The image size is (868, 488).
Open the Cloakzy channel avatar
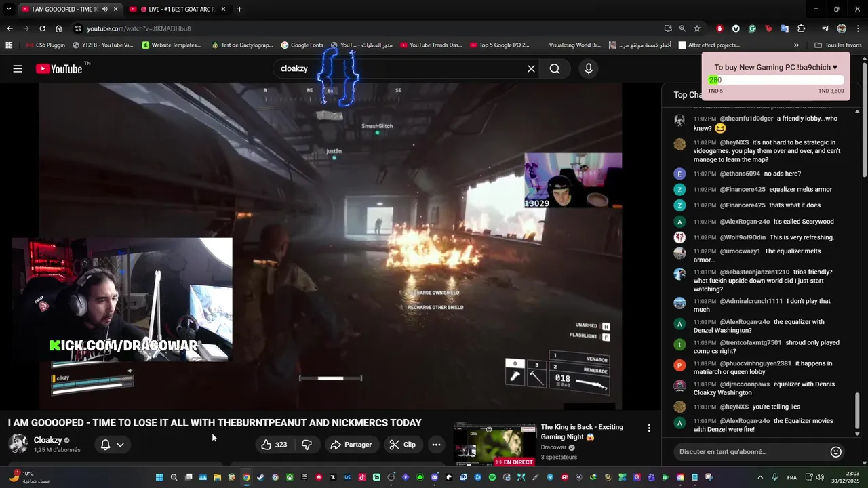(x=18, y=444)
